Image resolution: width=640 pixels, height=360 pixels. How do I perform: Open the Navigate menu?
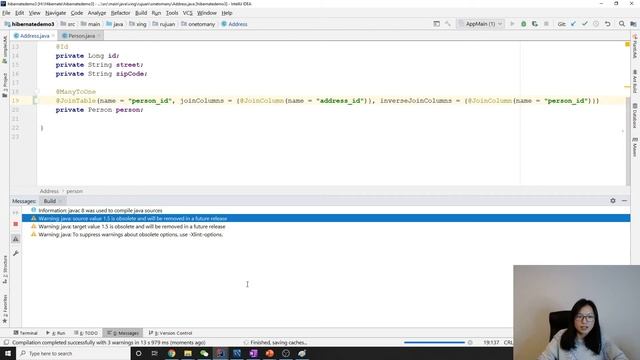pyautogui.click(x=56, y=13)
